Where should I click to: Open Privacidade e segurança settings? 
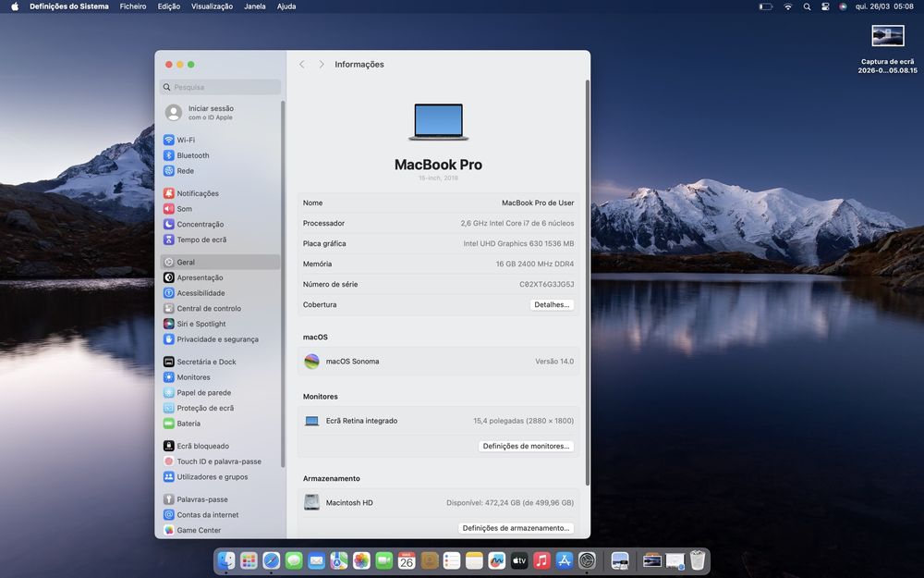coord(220,339)
